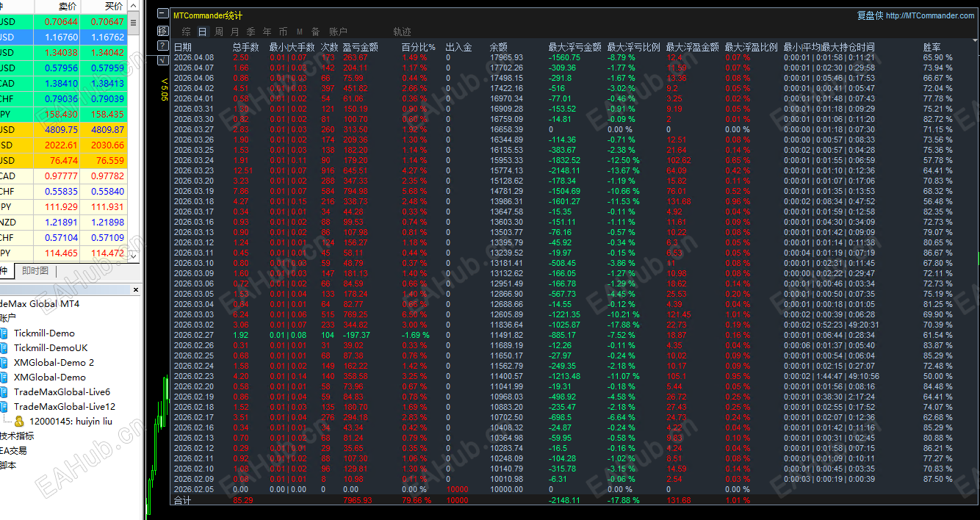Viewport: 980px width, 520px height.
Task: Switch to the leftmost symbols tab
Action: (5, 271)
